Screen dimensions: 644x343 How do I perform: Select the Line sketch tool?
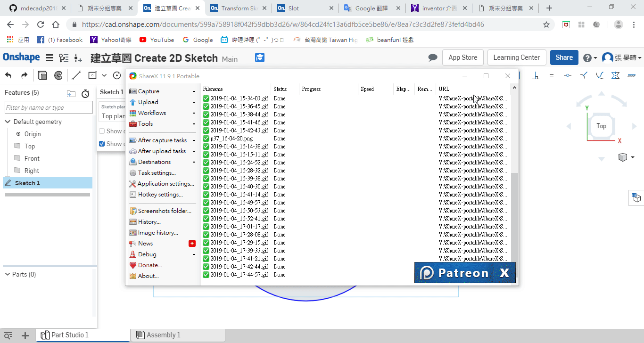[76, 75]
